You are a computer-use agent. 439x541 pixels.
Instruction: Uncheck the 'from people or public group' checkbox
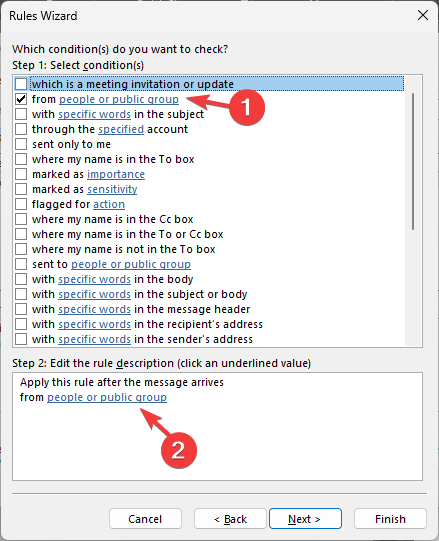(x=21, y=99)
